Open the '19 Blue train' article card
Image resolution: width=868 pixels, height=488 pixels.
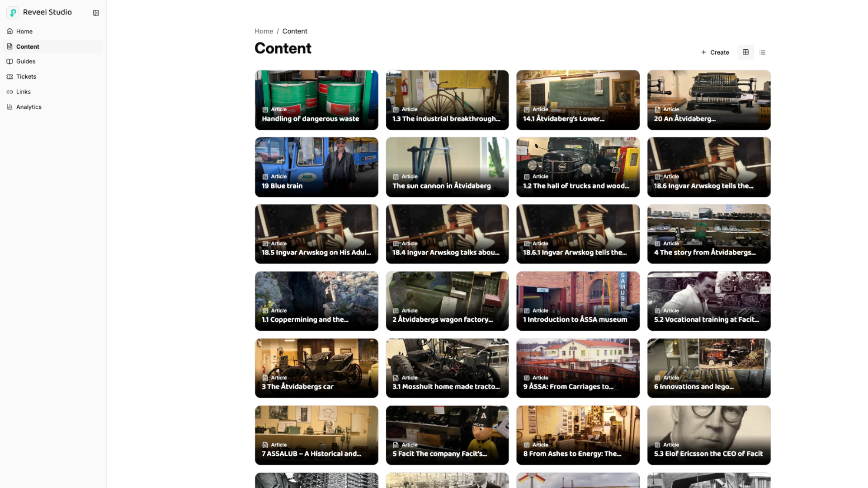pos(316,167)
